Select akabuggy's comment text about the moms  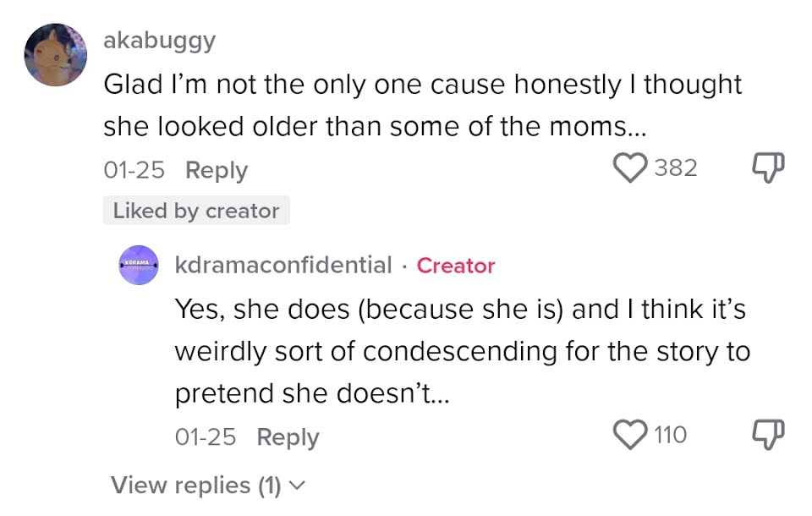pos(421,106)
